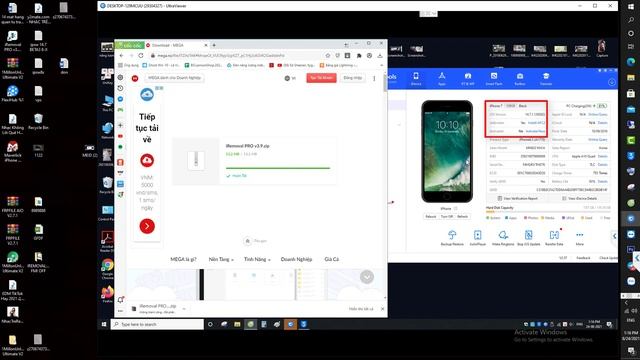Click Feedback in 3uTools status bar
The width and height of the screenshot is (640, 360).
coord(583,258)
